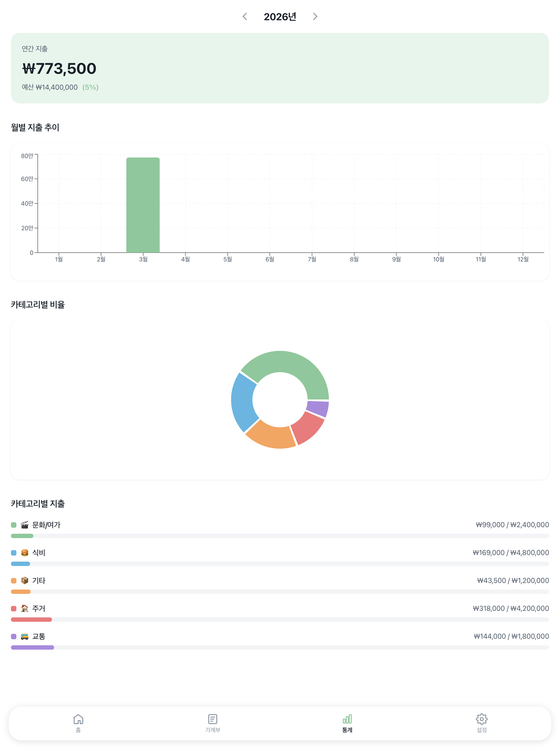
Task: Click the 1월 x-axis label
Action: click(x=59, y=259)
